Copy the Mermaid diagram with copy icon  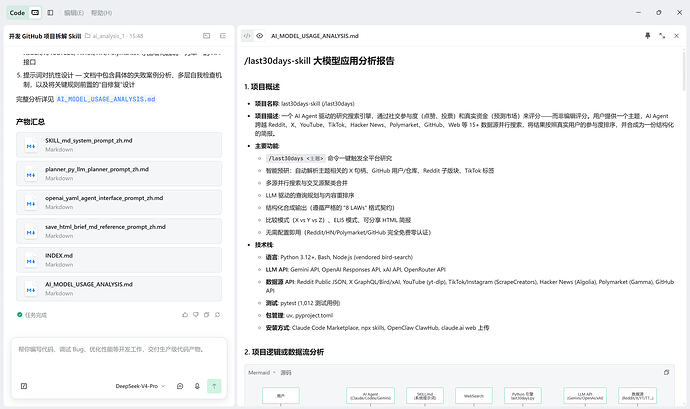(666, 372)
